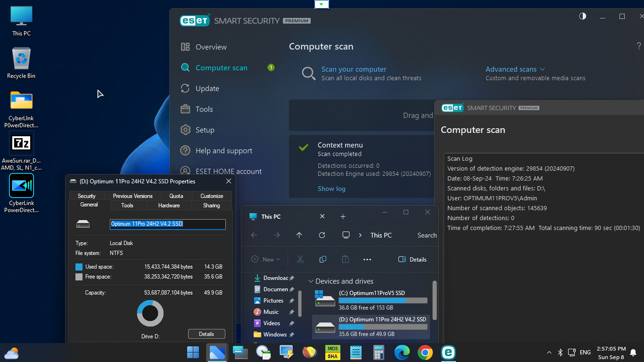Click the C: drive capacity bar

click(382, 300)
